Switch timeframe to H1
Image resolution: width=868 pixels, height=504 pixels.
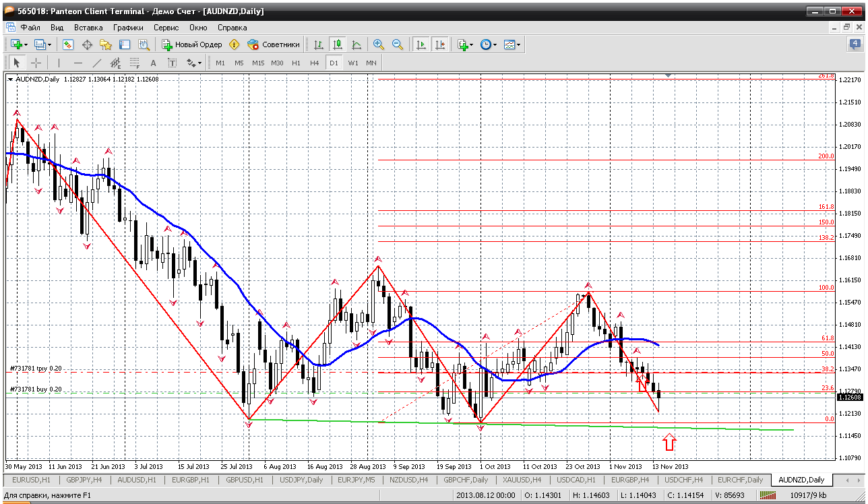coord(296,63)
